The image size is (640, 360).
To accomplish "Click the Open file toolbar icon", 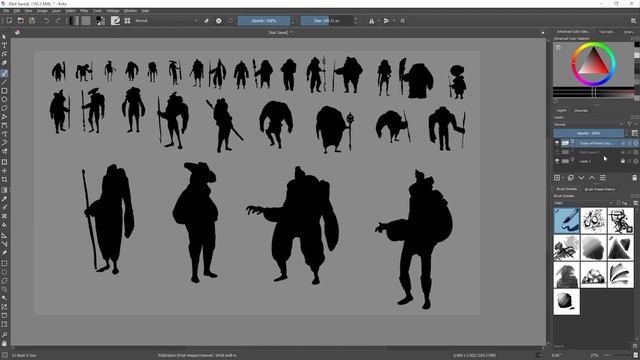I will coord(20,20).
